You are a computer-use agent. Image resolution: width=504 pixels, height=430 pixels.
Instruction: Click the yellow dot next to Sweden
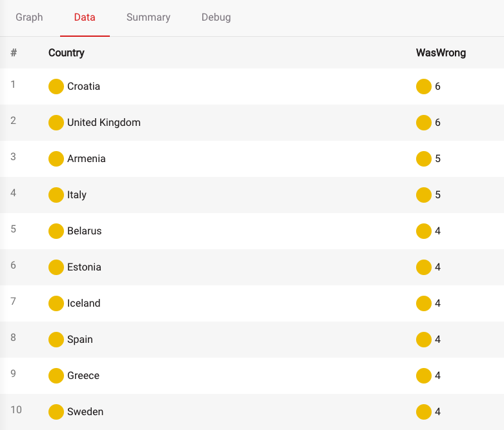(56, 412)
